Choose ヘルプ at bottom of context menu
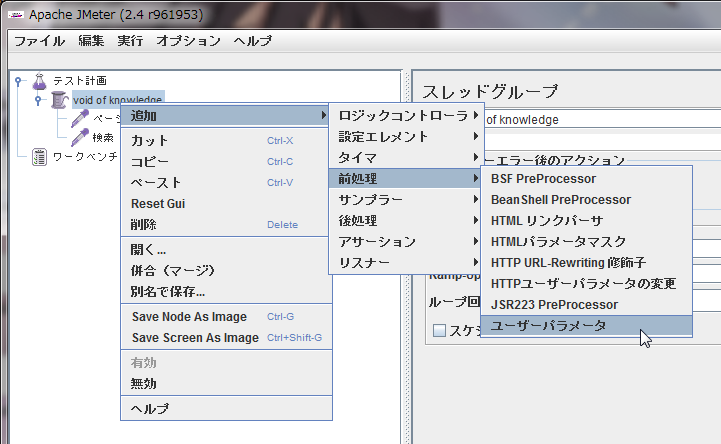Viewport: 721px width, 444px height. (225, 409)
